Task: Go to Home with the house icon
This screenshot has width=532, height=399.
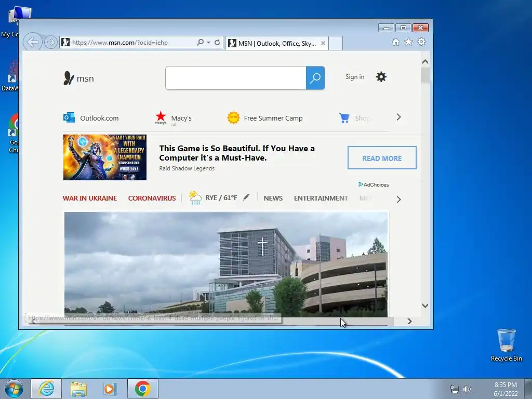Action: click(395, 42)
